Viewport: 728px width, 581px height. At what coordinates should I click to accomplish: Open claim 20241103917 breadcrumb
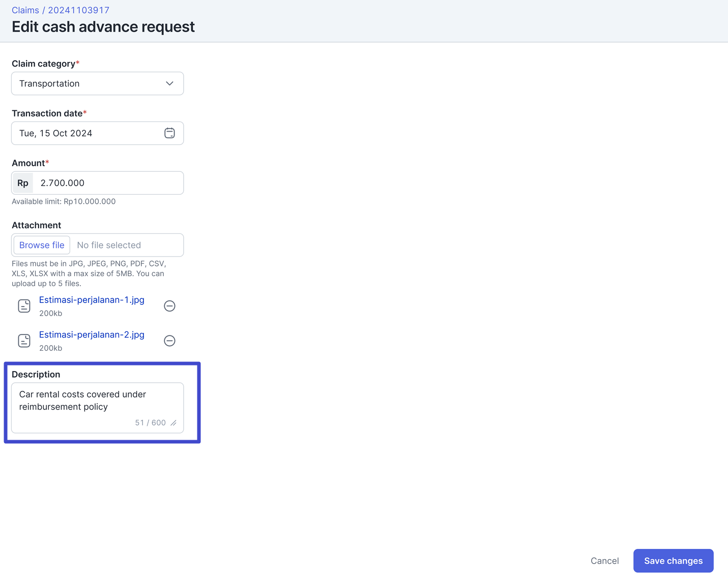(x=78, y=10)
